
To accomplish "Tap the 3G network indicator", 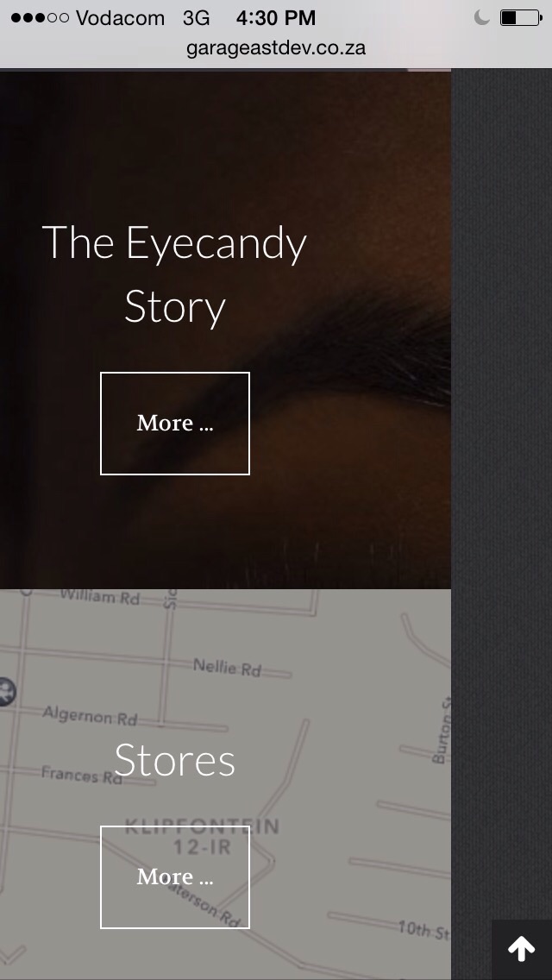I will point(196,18).
